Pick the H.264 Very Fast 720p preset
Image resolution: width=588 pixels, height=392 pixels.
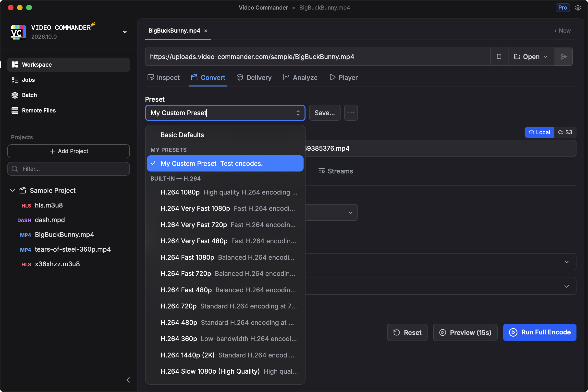coord(225,225)
